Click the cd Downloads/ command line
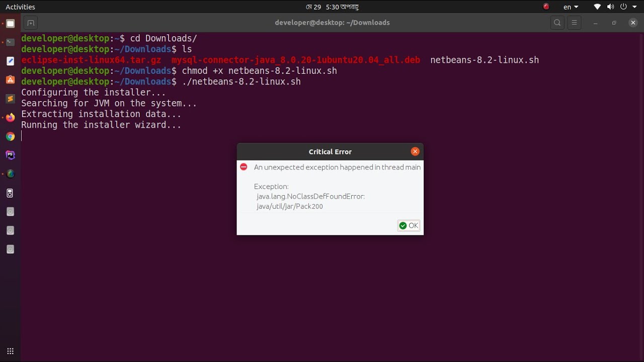Image resolution: width=644 pixels, height=362 pixels. tap(109, 38)
